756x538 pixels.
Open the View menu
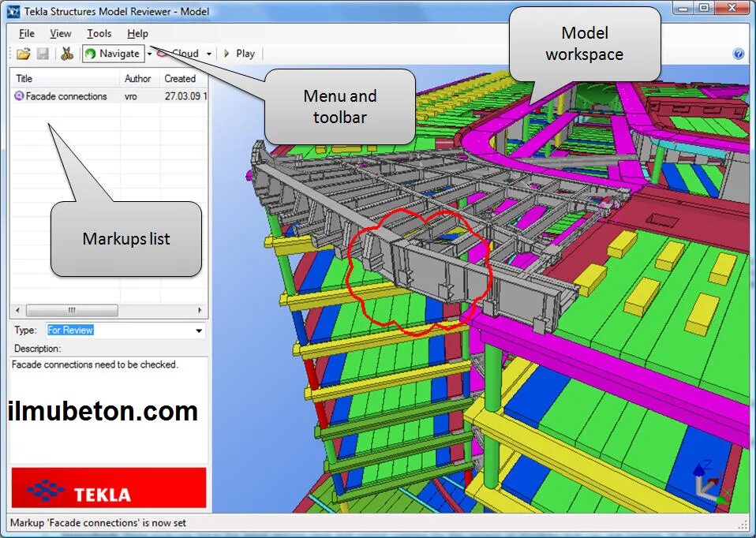pyautogui.click(x=60, y=34)
